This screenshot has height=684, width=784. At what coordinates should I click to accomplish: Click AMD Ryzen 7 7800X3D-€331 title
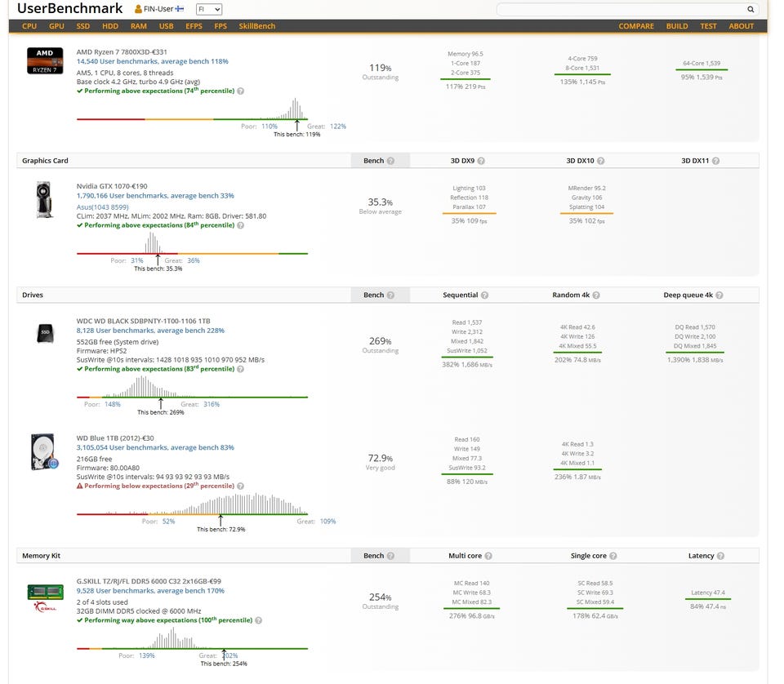[122, 52]
